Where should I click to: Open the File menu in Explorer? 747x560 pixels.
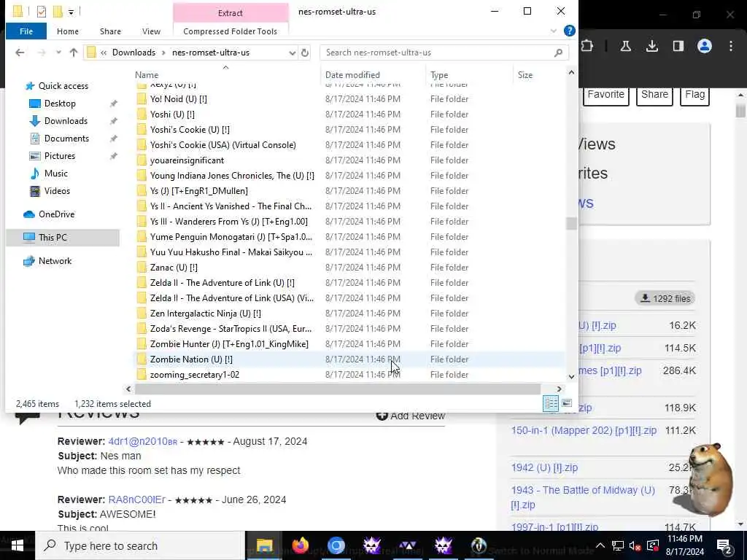click(x=26, y=31)
